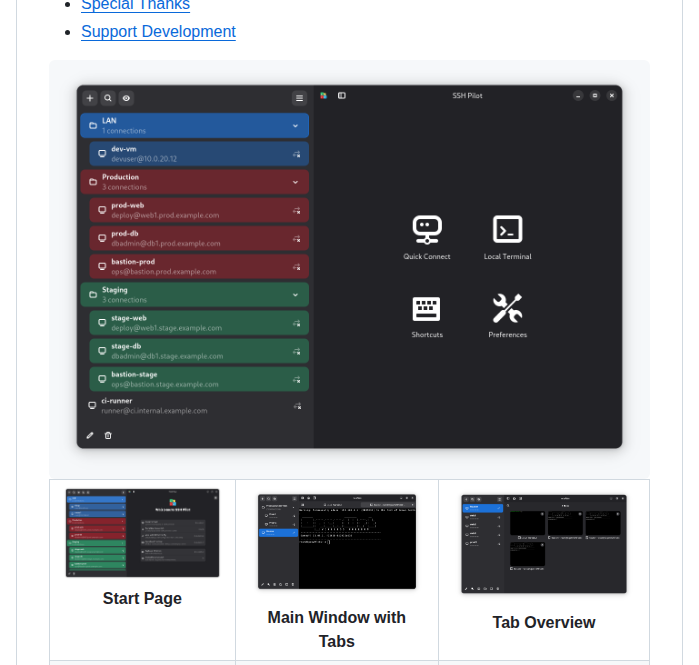This screenshot has height=665, width=699.
Task: Click the prod-db connection status icon
Action: [296, 239]
